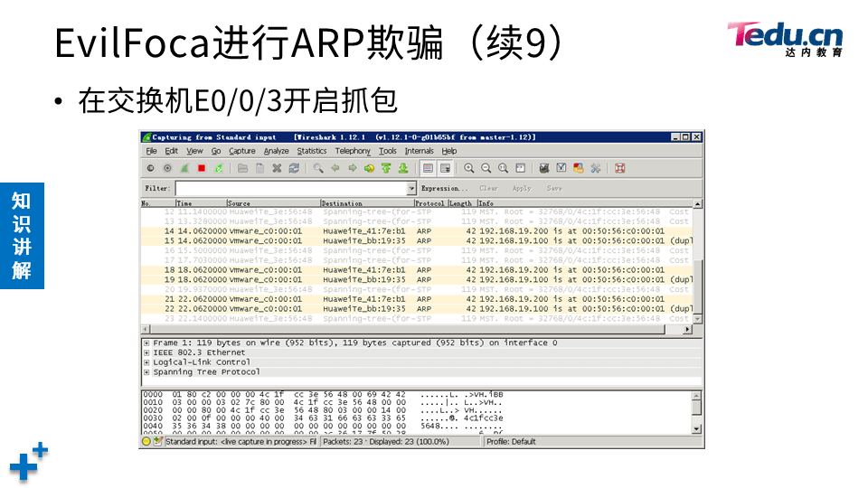The image size is (868, 488).
Task: Toggle packet list colorization
Action: 428,168
